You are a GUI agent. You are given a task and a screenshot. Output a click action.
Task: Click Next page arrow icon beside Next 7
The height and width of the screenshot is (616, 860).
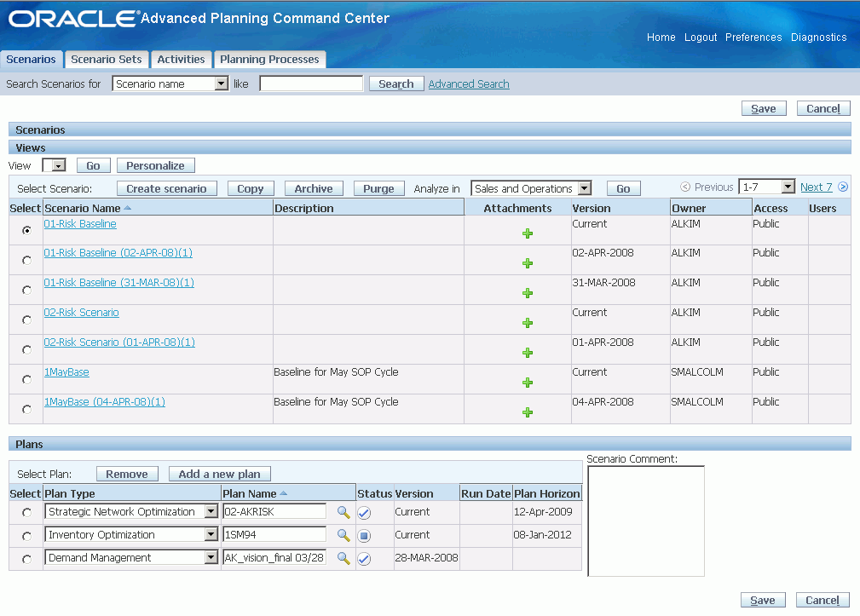(843, 187)
